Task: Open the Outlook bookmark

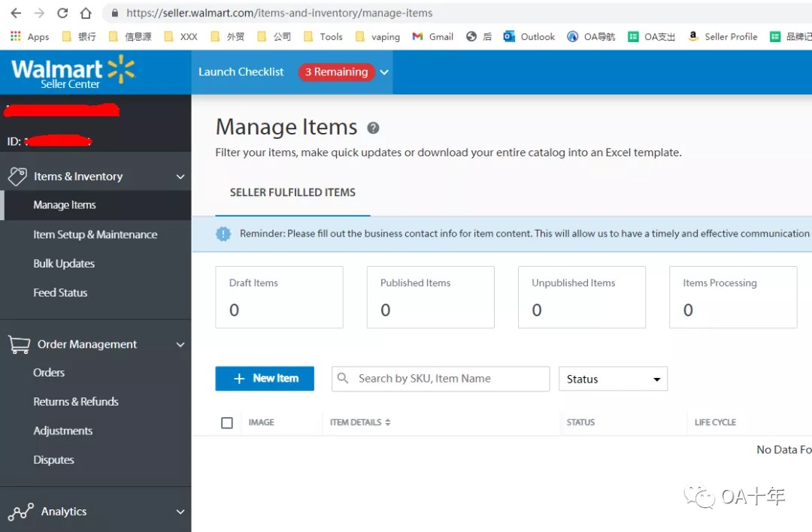Action: 529,36
